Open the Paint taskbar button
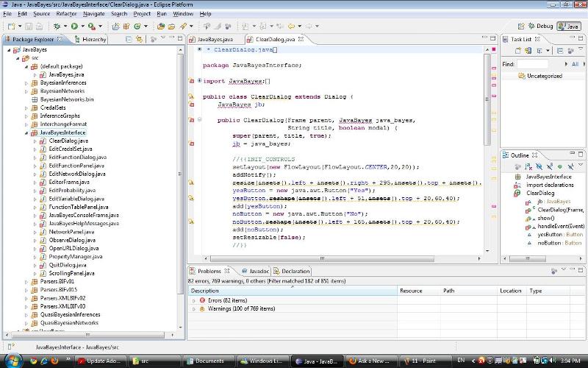 coord(424,361)
